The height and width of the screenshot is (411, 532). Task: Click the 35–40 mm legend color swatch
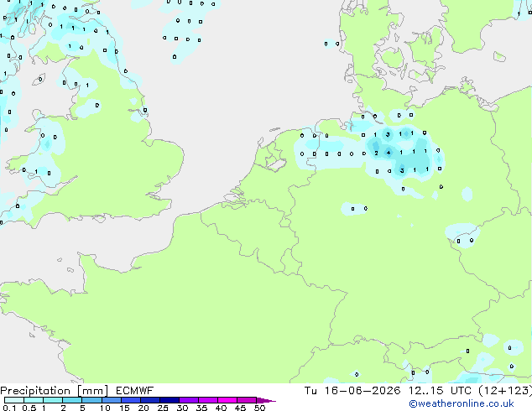click(x=208, y=400)
